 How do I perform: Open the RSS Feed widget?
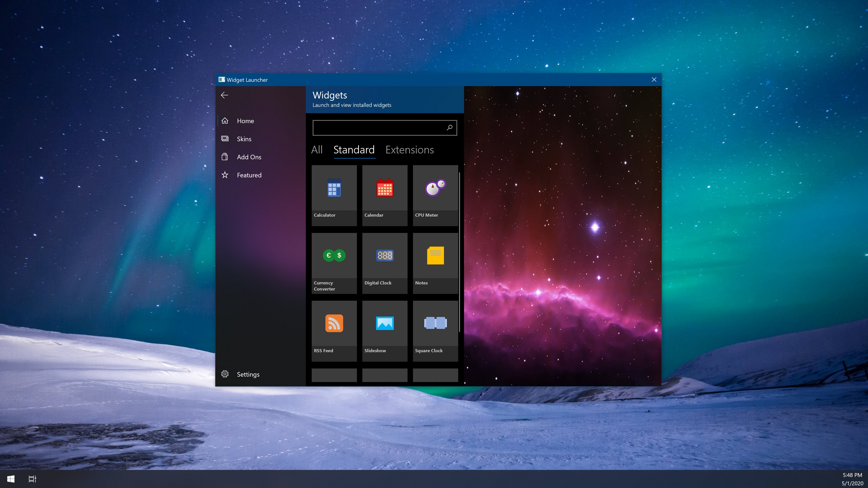334,331
